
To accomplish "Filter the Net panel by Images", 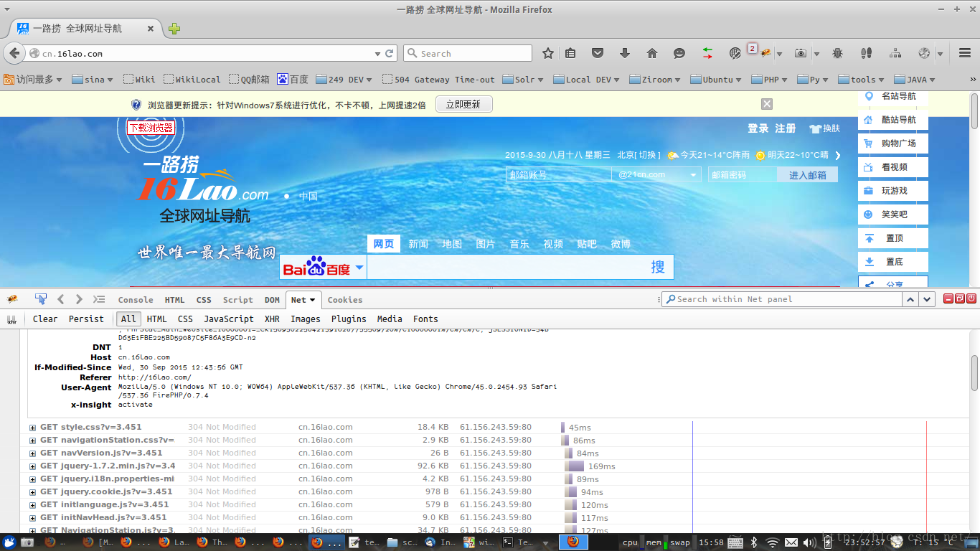I will pyautogui.click(x=306, y=319).
